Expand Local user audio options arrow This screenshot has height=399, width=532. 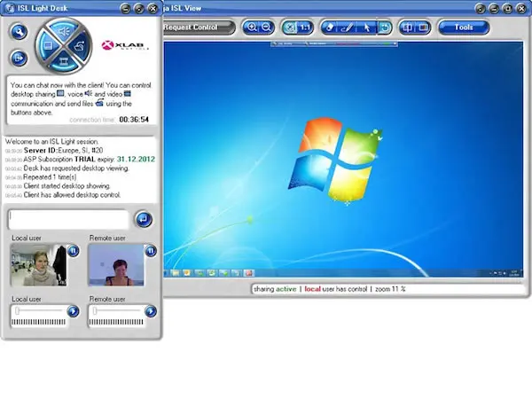coord(73,311)
